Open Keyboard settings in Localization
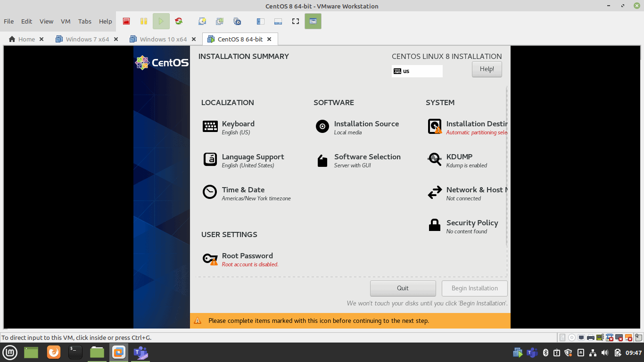Image resolution: width=644 pixels, height=362 pixels. pos(229,127)
